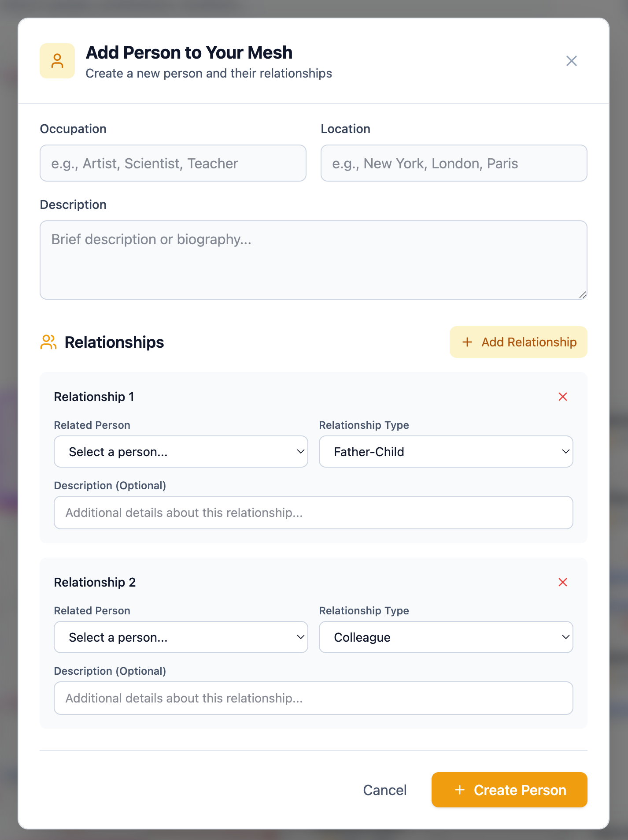Grab the Description textarea resize handle
Screen dimensions: 628x840
pyautogui.click(x=583, y=295)
